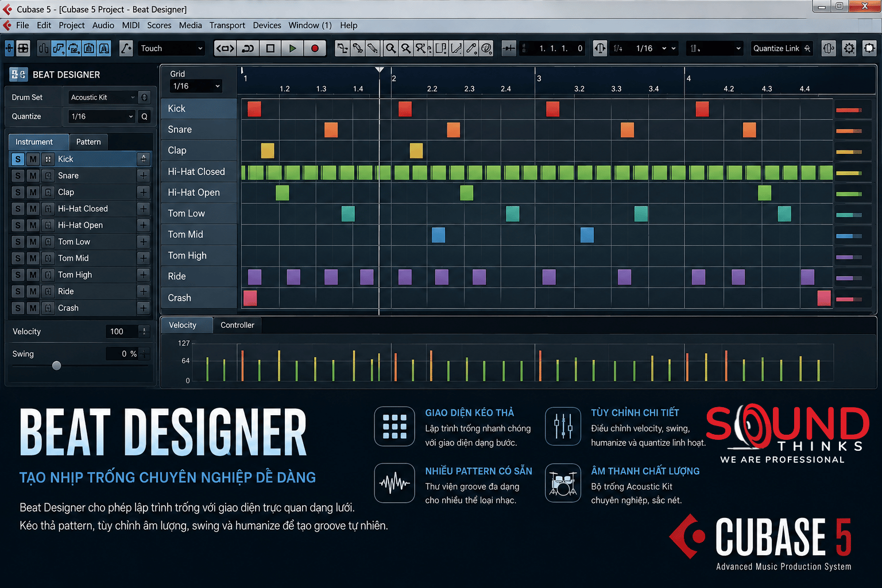Click the small icon right of Acoustic Kit dropdown
This screenshot has height=588, width=882.
click(x=145, y=97)
